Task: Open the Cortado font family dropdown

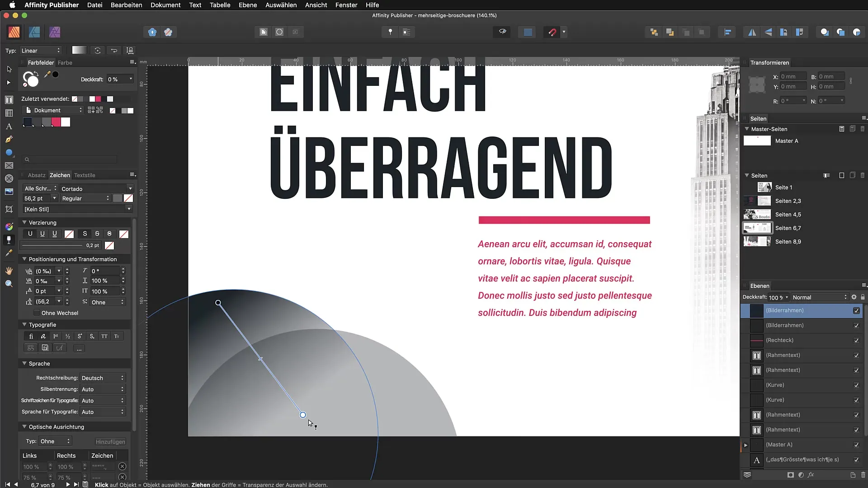Action: click(96, 188)
